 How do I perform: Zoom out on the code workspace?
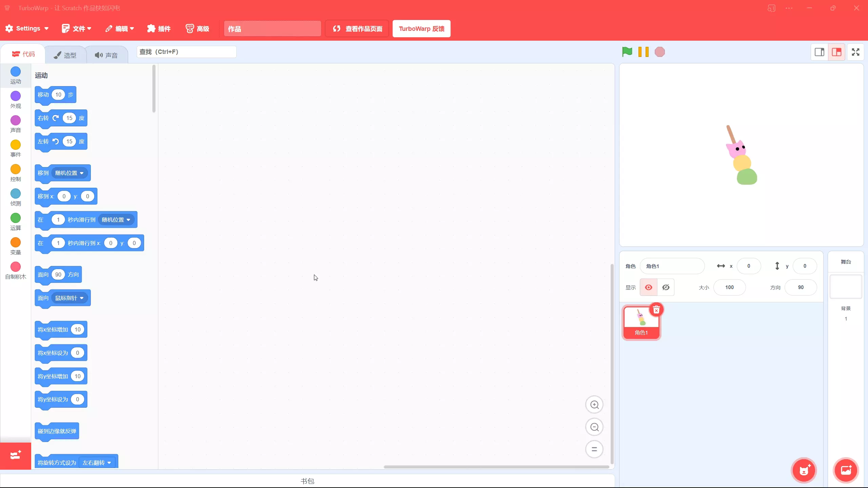pos(594,427)
